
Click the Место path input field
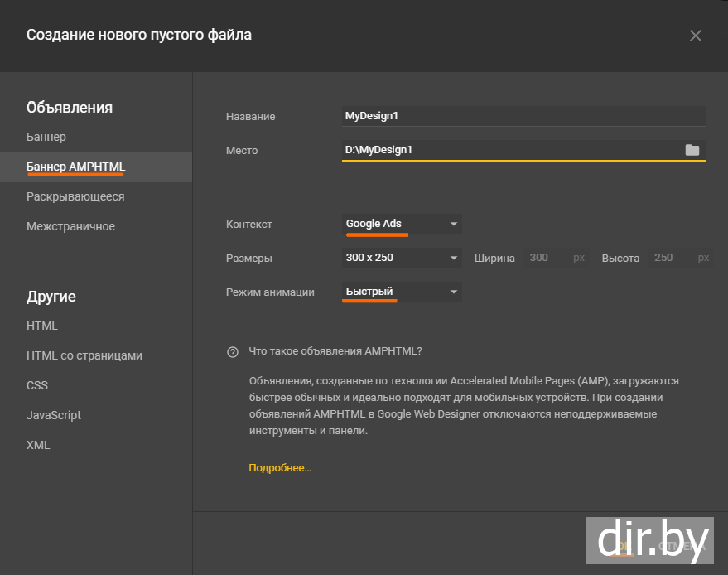click(x=509, y=150)
